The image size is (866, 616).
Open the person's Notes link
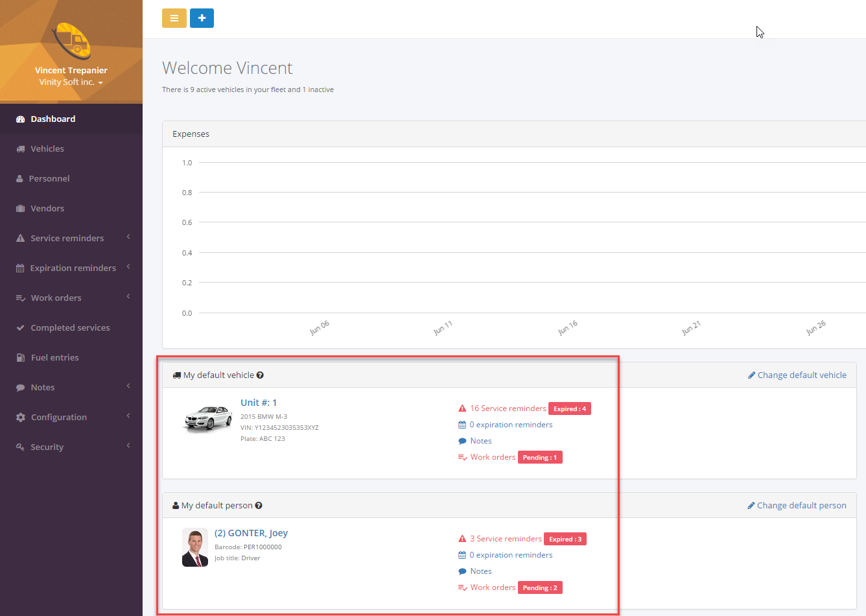481,571
